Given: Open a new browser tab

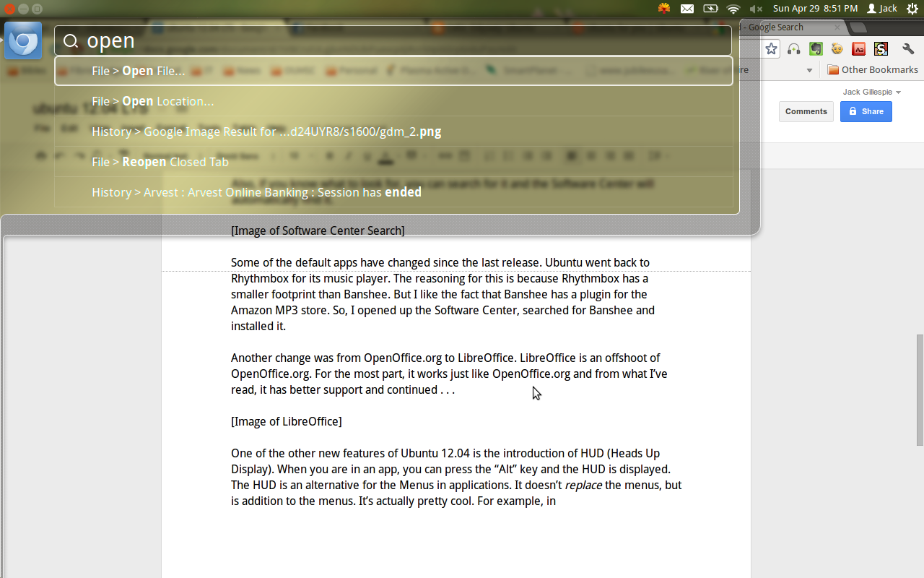Looking at the screenshot, I should pos(858,27).
